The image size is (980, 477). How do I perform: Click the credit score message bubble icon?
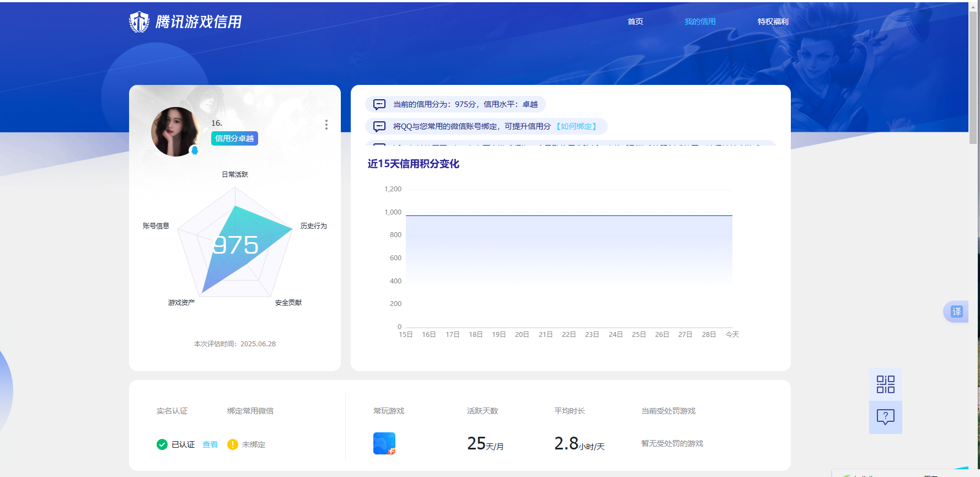[379, 104]
